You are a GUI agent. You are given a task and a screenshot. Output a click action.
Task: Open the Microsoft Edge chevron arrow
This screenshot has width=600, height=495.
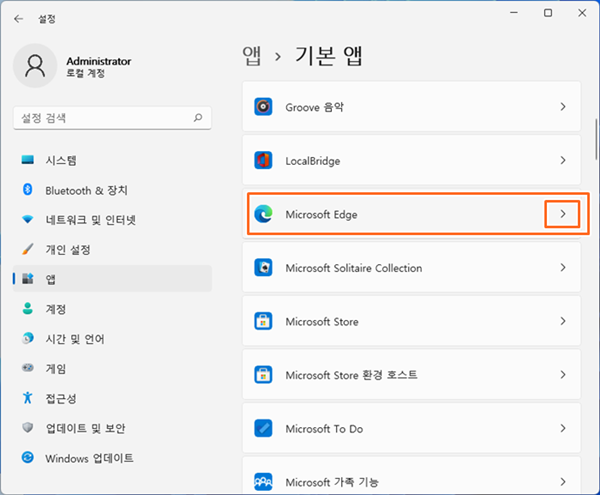tap(562, 214)
